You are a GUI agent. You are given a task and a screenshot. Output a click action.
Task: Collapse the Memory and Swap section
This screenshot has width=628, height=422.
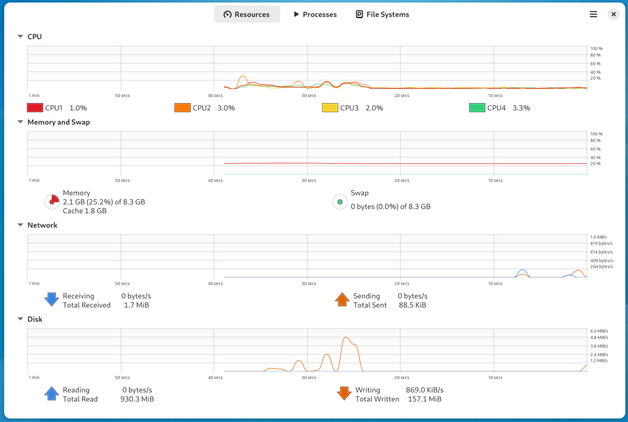[20, 122]
